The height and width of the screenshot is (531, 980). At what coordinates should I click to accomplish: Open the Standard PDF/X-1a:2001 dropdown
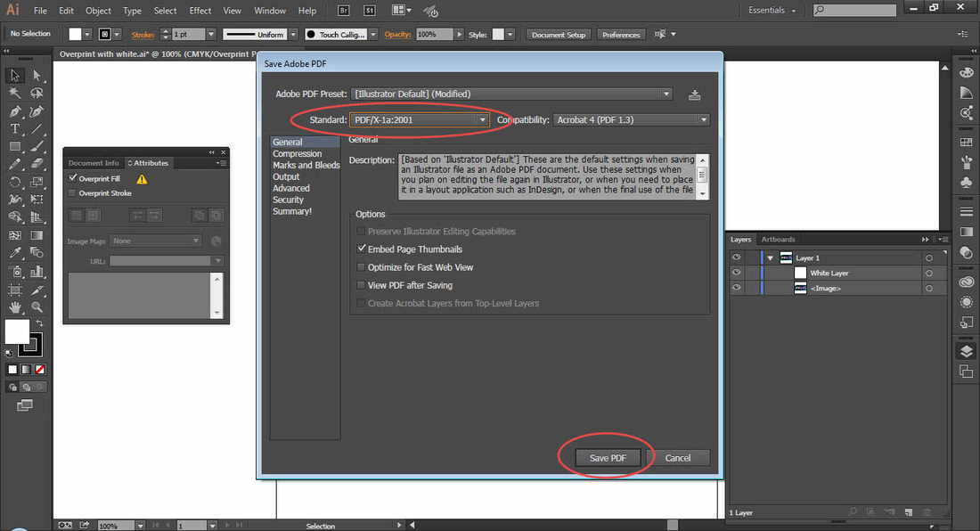[x=419, y=120]
